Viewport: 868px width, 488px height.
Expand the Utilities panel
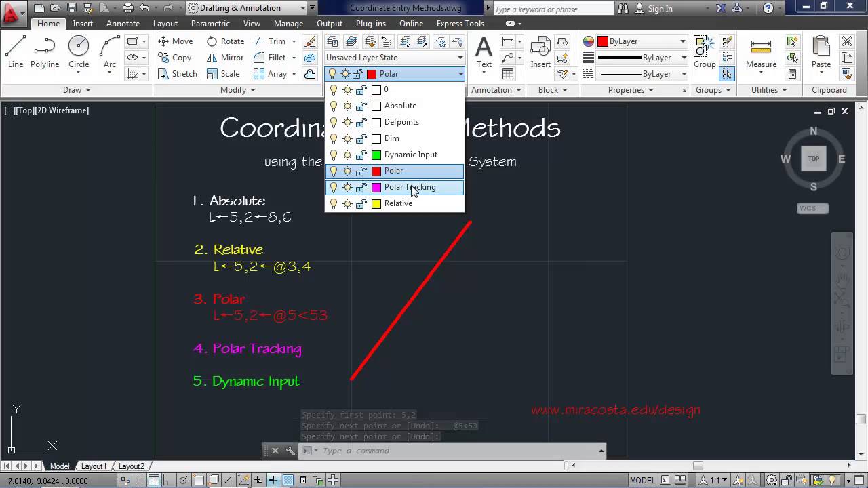pyautogui.click(x=768, y=90)
